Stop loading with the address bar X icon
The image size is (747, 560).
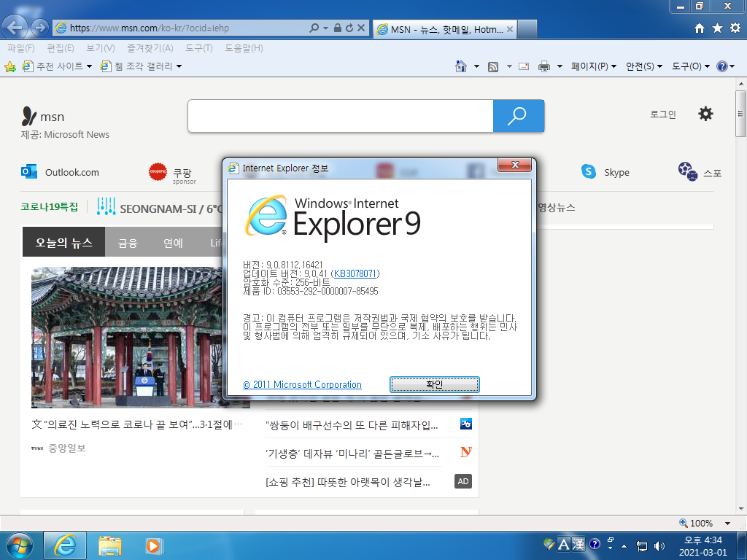click(361, 28)
